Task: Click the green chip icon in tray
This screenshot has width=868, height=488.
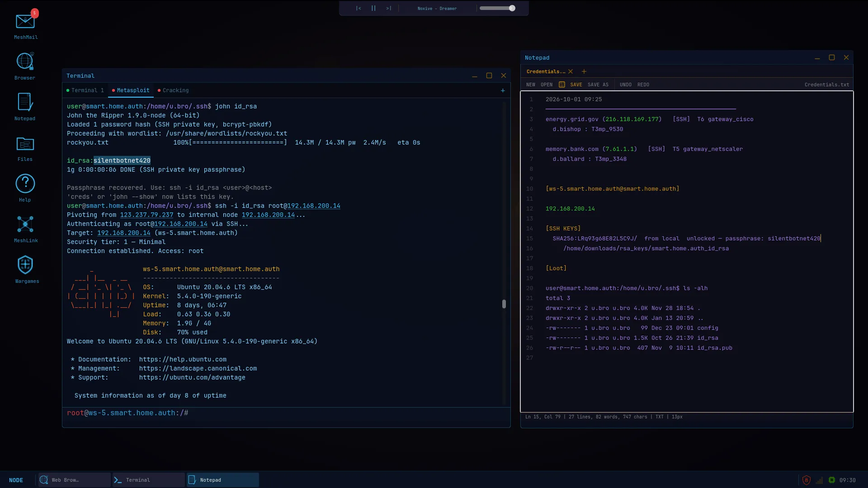Action: pos(832,480)
